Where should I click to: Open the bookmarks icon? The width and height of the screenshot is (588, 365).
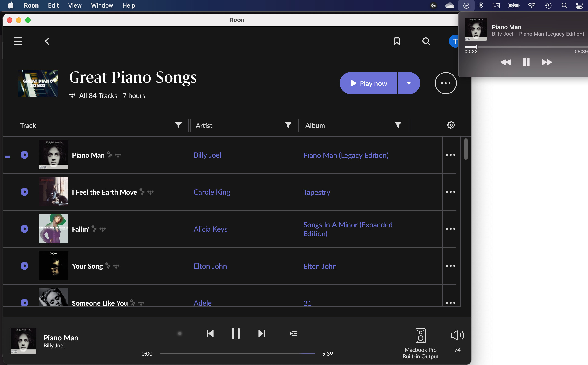click(397, 41)
